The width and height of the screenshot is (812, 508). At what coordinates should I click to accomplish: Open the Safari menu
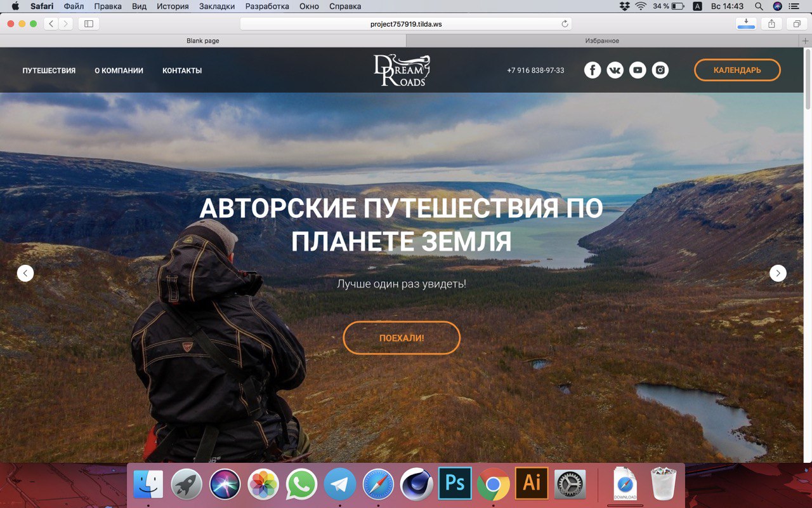click(x=42, y=6)
